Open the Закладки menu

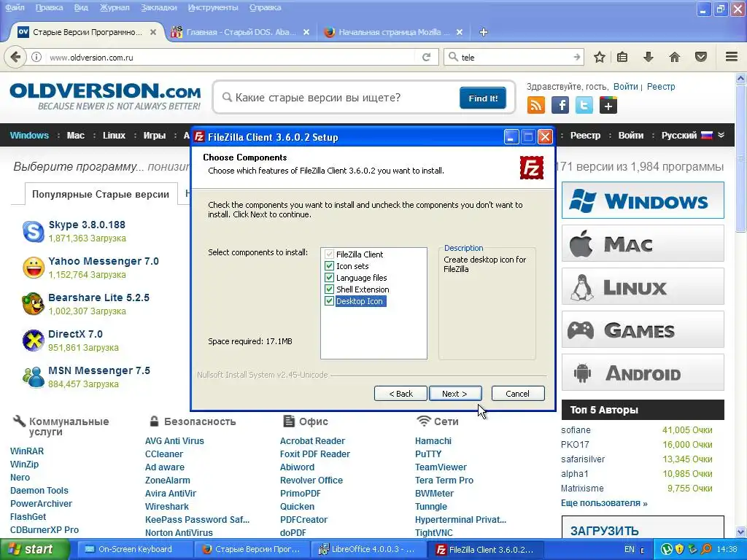pos(158,7)
